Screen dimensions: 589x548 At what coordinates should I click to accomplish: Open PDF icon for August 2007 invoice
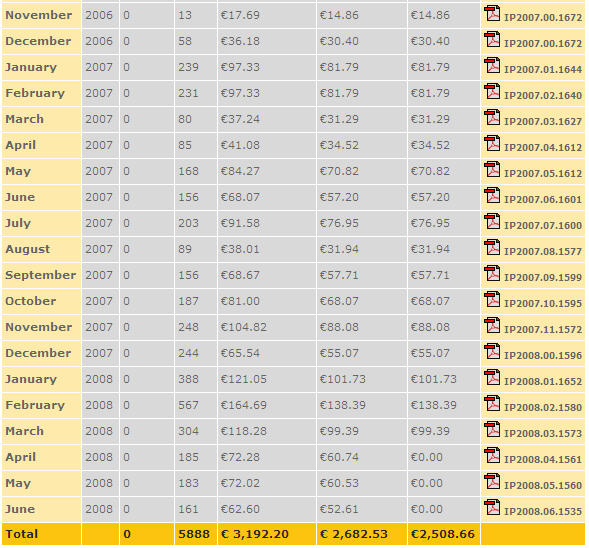pos(492,247)
